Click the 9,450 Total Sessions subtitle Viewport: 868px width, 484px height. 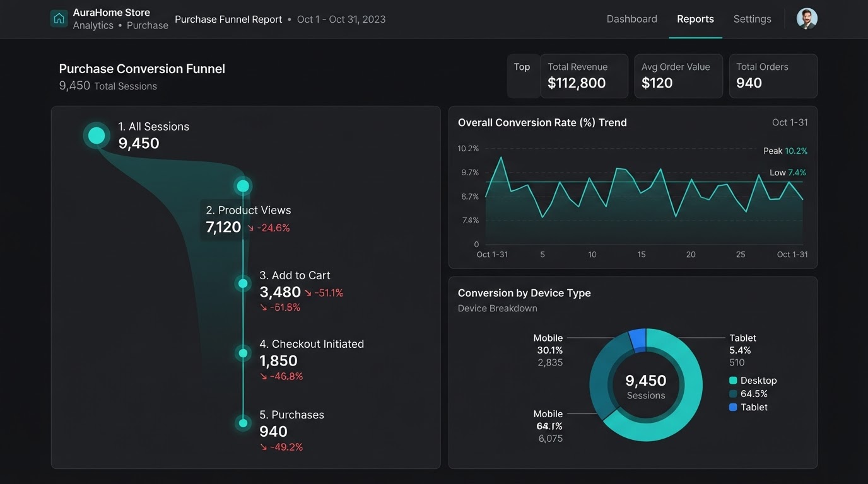coord(108,86)
